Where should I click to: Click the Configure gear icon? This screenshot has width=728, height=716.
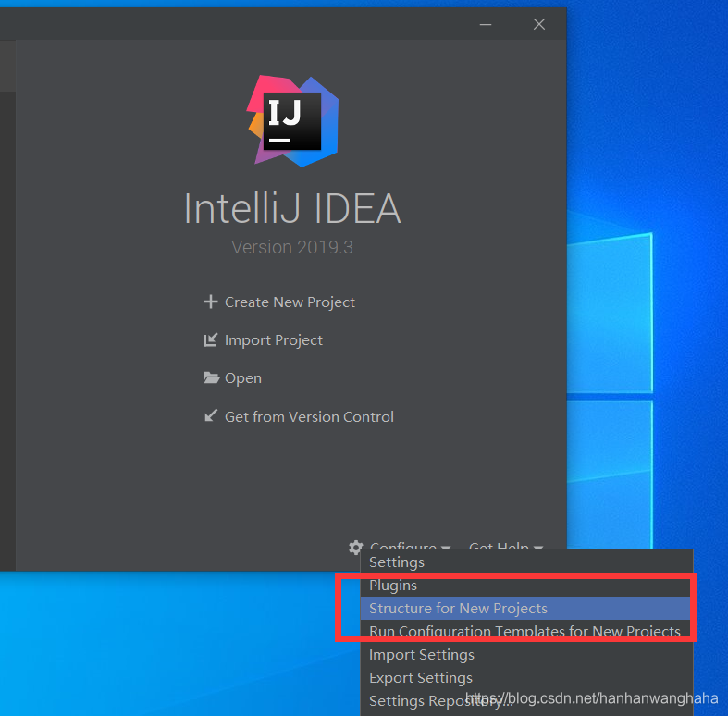click(355, 548)
